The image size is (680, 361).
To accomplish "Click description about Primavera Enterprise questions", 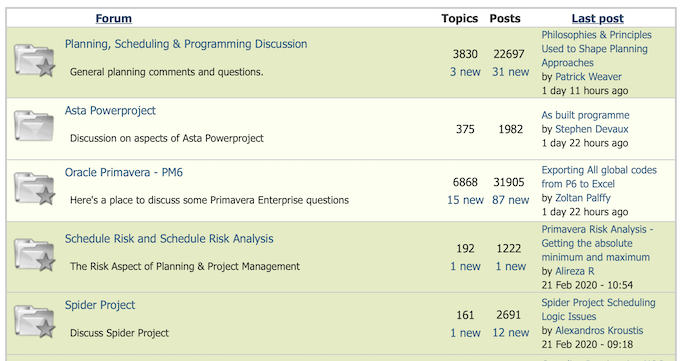I will coord(209,200).
